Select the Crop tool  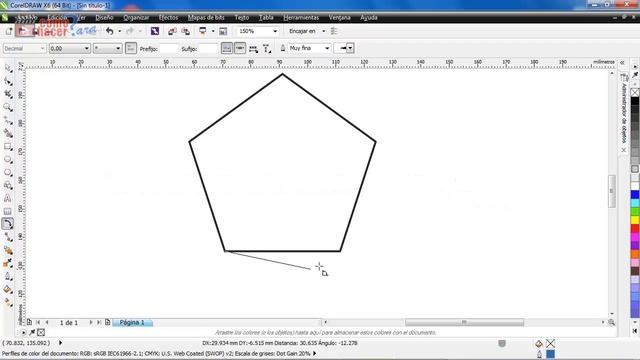pyautogui.click(x=8, y=94)
